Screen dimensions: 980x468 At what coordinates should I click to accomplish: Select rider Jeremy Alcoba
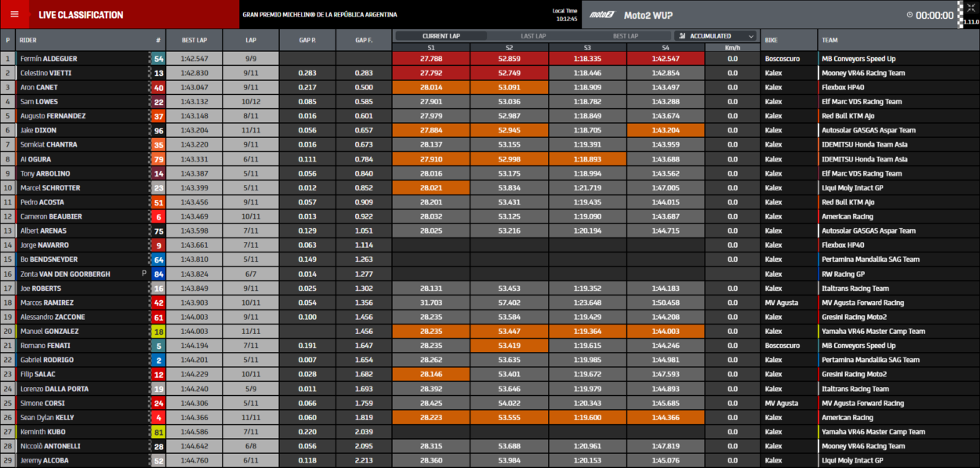(44, 461)
